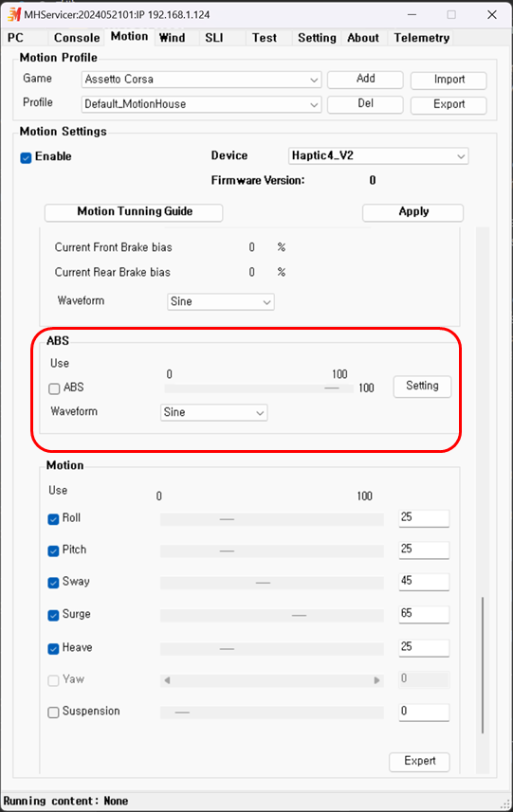Open the ABS Waveform Sine dropdown
The image size is (513, 812).
tap(214, 413)
